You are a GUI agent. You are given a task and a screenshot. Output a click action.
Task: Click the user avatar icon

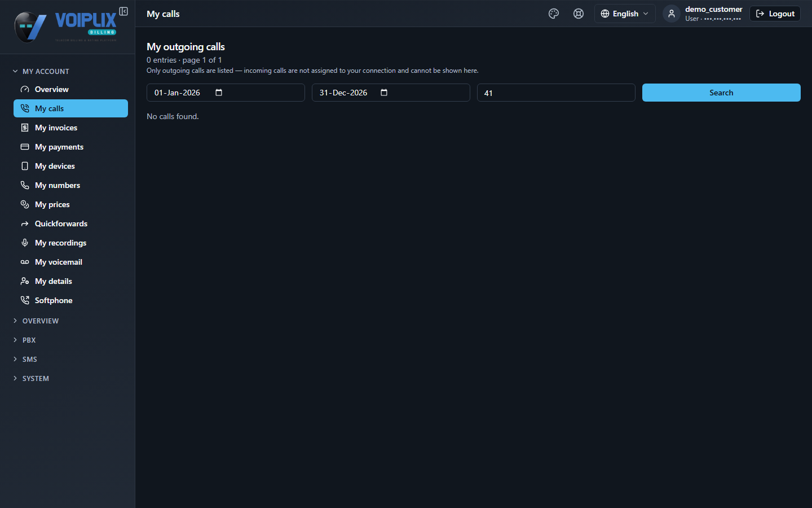click(671, 14)
